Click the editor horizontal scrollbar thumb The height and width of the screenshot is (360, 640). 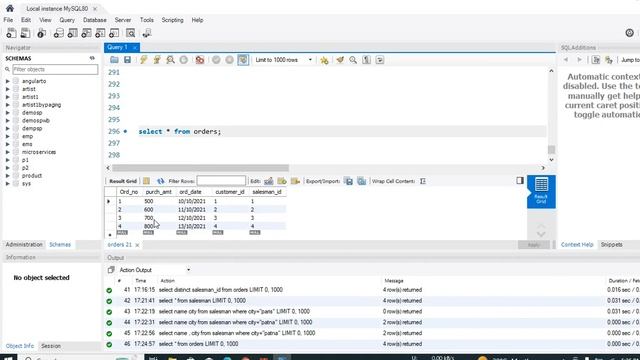(x=200, y=168)
